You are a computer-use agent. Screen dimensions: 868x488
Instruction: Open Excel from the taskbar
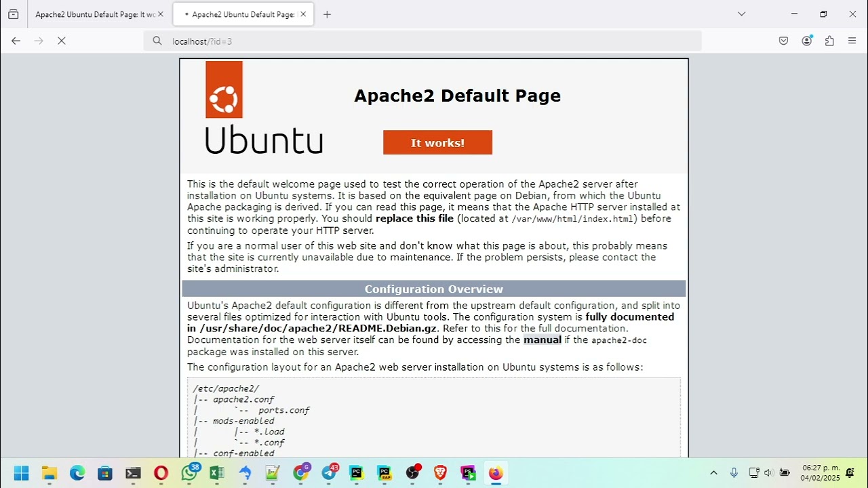click(x=217, y=472)
